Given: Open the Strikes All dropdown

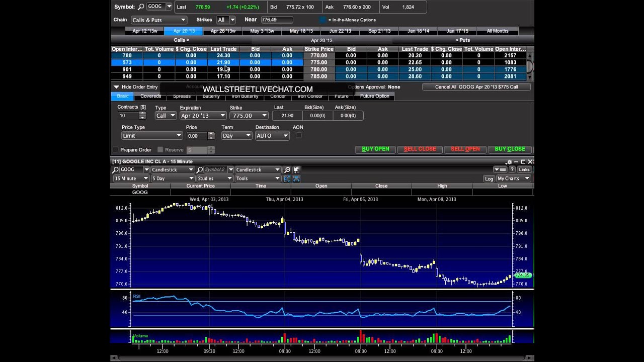Looking at the screenshot, I should click(225, 20).
